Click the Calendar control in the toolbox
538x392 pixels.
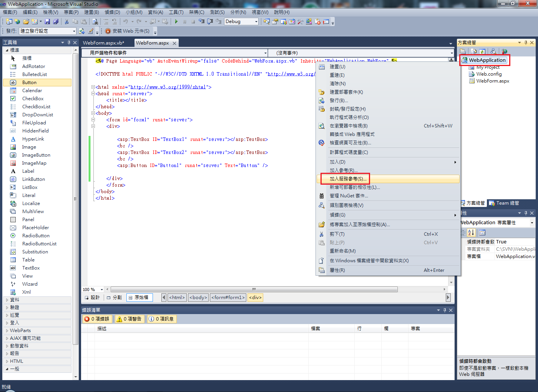[x=37, y=91]
